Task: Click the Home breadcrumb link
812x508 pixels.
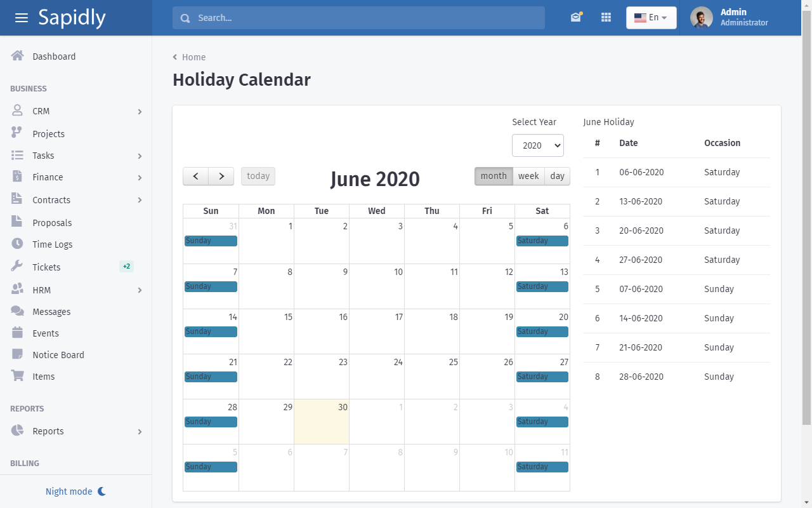Action: (193, 57)
